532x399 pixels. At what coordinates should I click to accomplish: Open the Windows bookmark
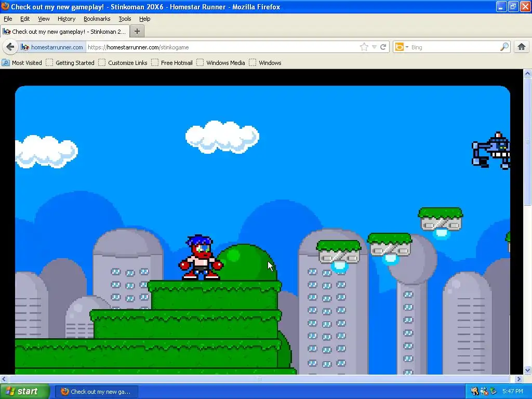pos(265,63)
